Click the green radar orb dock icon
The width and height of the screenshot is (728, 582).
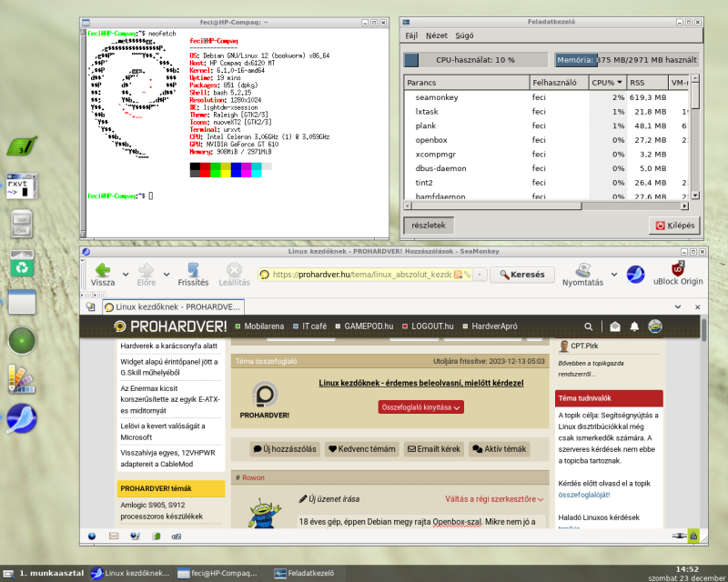coord(22,341)
